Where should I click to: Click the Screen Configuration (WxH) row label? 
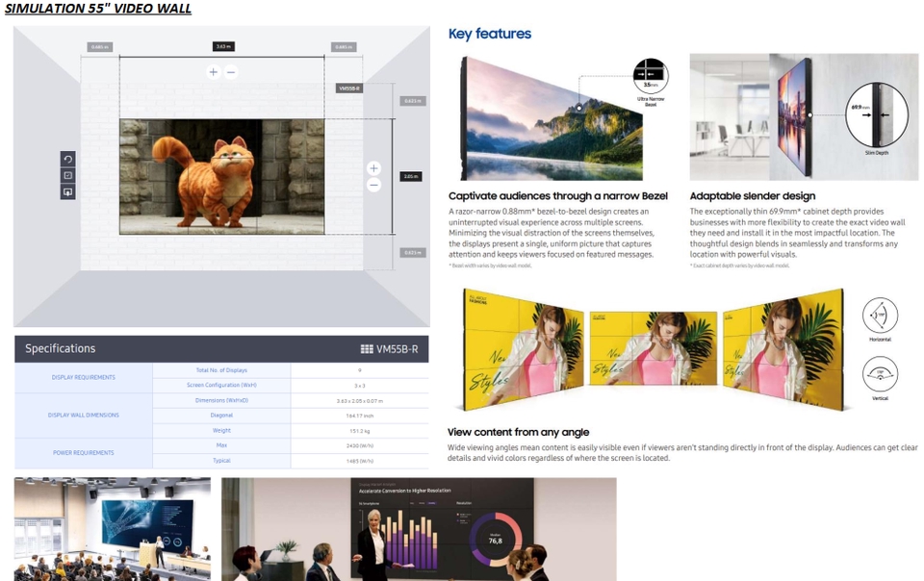(x=221, y=385)
